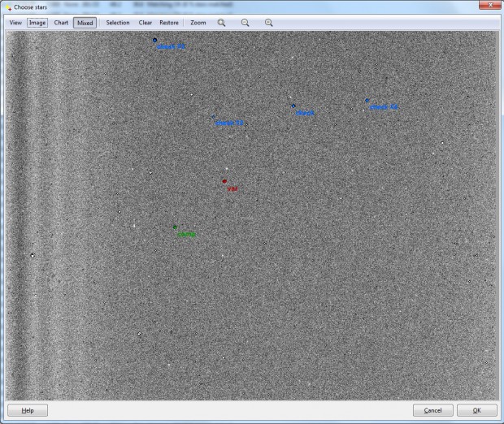504x424 pixels.
Task: Open the Help button
Action: pos(28,410)
